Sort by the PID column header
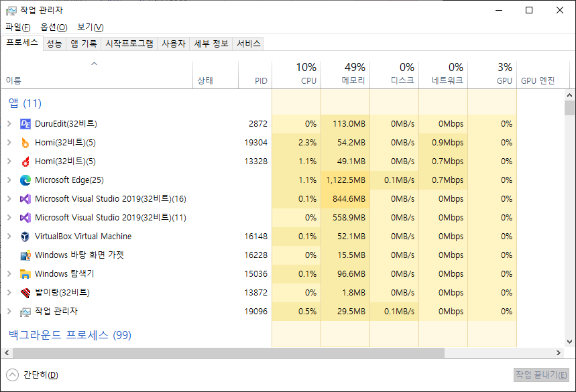Image resolution: width=576 pixels, height=392 pixels. [255, 75]
